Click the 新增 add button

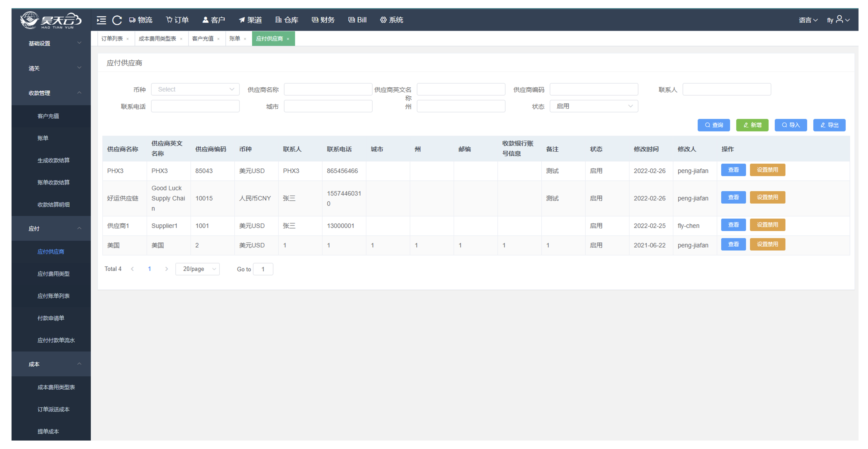click(x=752, y=125)
